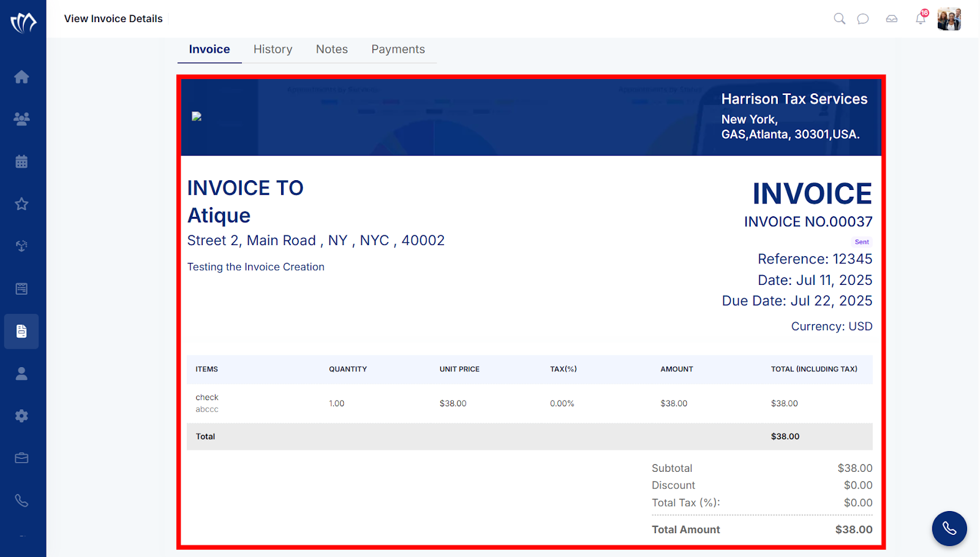Viewport: 980px width, 557px height.
Task: Click the item description abccc
Action: [207, 409]
